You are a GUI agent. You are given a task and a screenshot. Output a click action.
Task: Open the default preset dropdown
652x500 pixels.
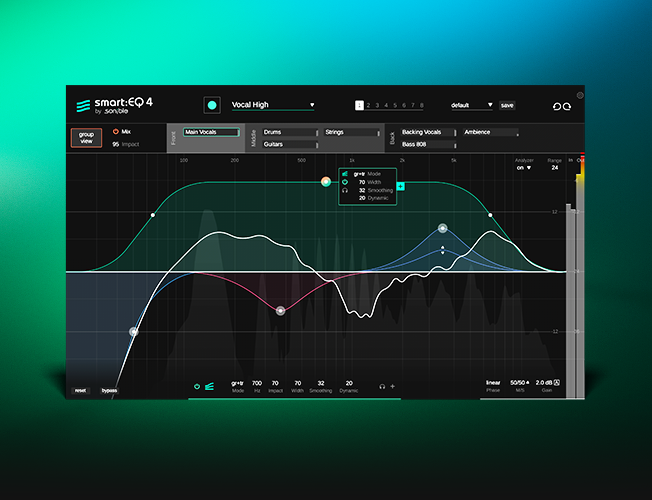click(472, 105)
